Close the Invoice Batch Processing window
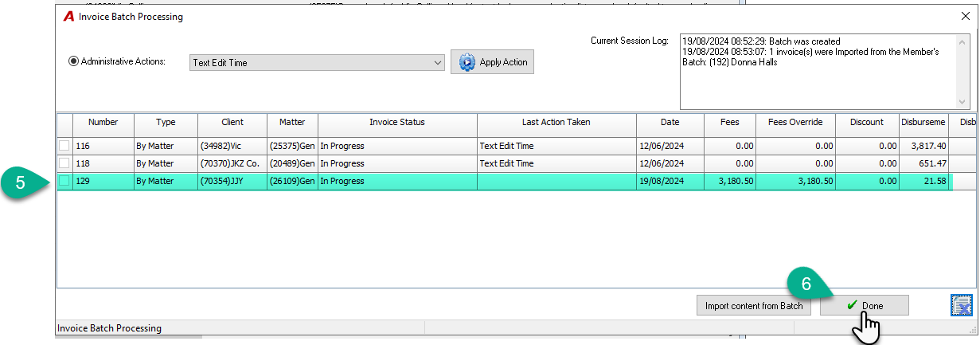 click(x=966, y=16)
